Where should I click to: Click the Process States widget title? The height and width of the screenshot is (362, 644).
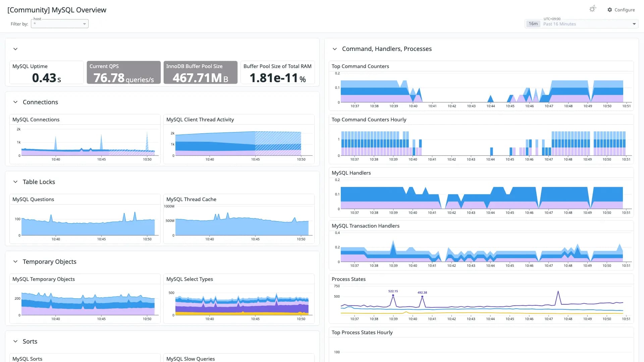[348, 279]
